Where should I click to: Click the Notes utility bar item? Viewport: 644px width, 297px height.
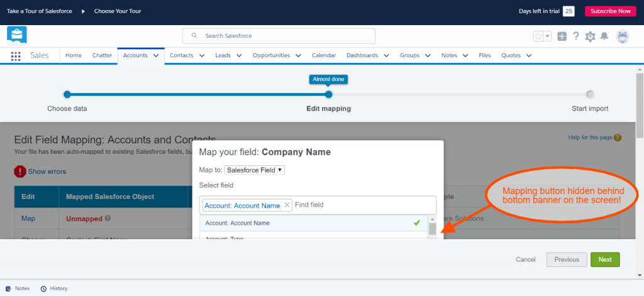pyautogui.click(x=18, y=288)
